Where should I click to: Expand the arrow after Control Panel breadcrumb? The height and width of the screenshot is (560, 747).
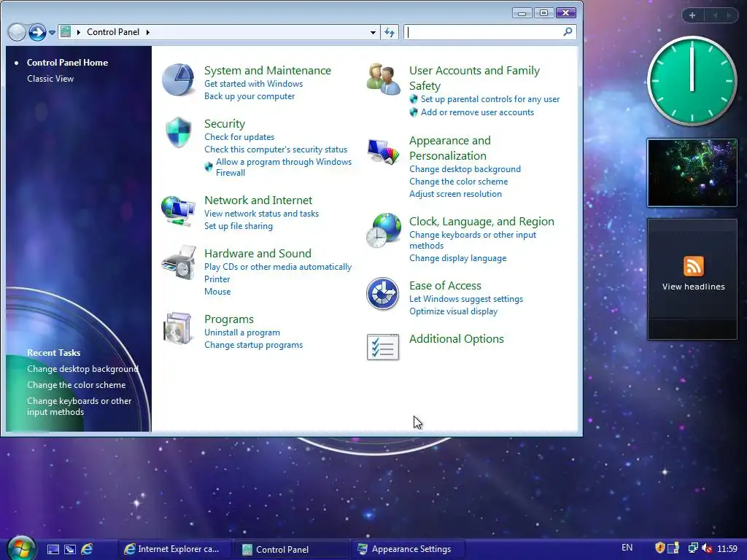147,32
